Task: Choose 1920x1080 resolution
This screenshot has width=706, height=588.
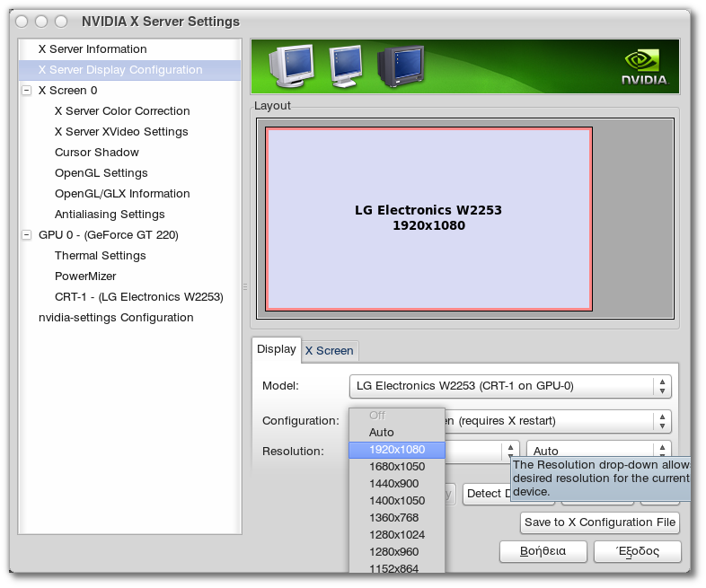Action: click(397, 450)
